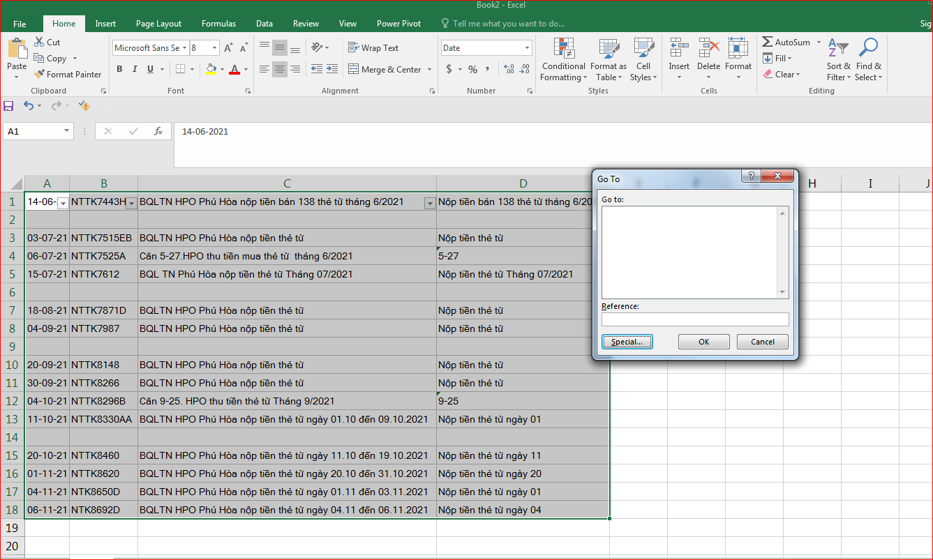Switch to the Data tab
Image resolution: width=933 pixels, height=560 pixels.
[x=264, y=24]
